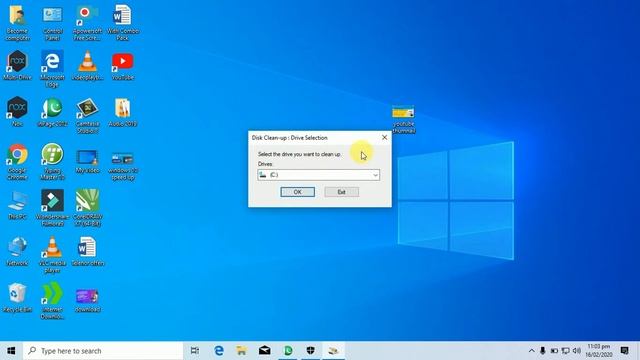This screenshot has width=640, height=360.
Task: Select the This PC desktop icon
Action: 17,205
